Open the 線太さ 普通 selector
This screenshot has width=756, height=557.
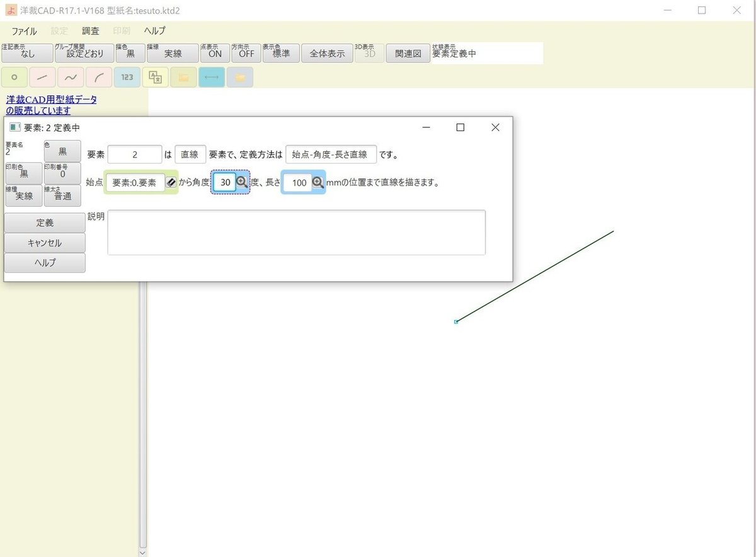[62, 196]
